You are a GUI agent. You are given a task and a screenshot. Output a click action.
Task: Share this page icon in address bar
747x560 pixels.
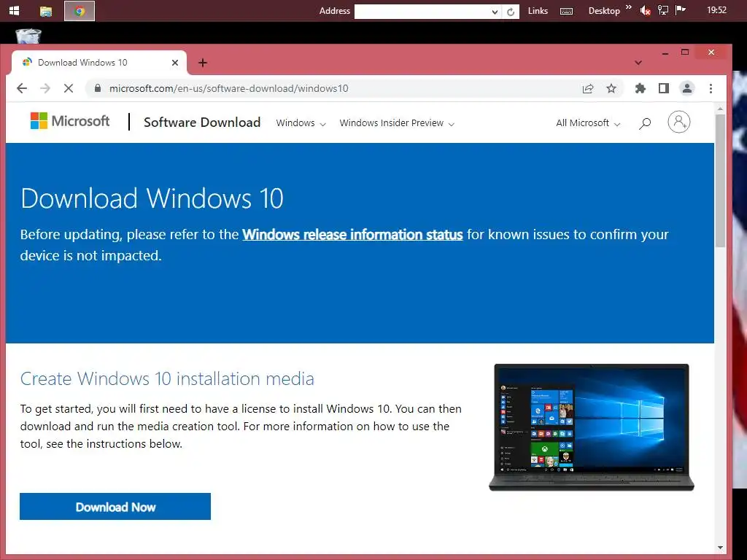(x=588, y=88)
